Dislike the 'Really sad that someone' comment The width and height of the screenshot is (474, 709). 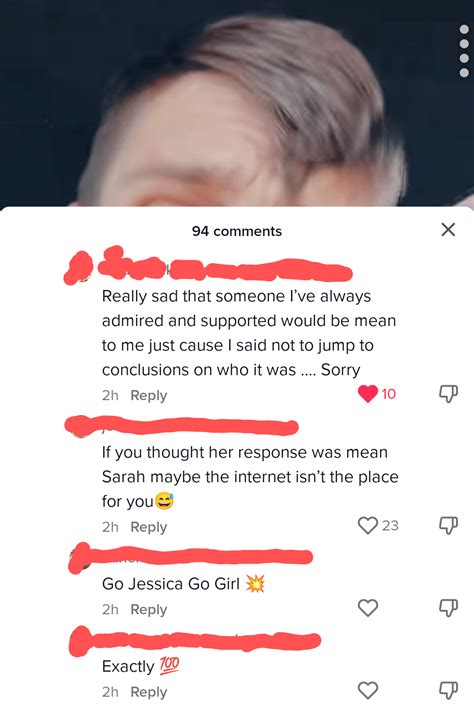[448, 394]
